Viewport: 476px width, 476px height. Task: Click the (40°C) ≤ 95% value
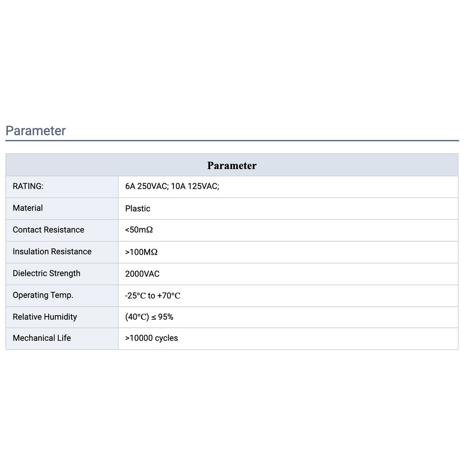tap(149, 317)
